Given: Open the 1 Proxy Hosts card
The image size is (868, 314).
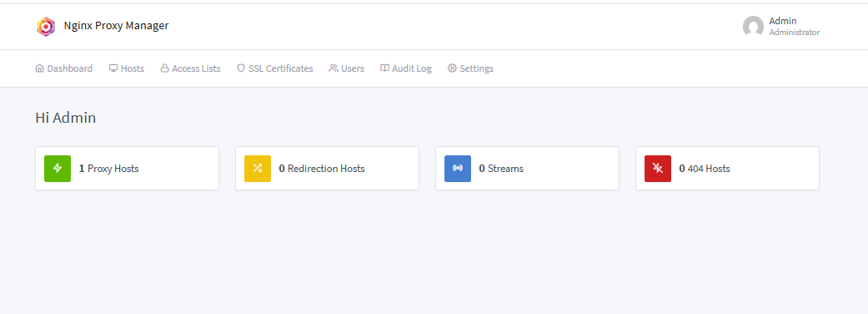Looking at the screenshot, I should click(128, 169).
